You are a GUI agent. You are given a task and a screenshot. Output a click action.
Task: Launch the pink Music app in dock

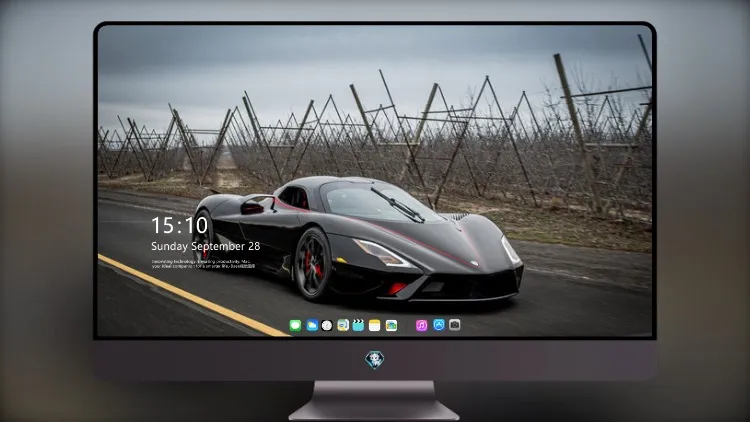pos(421,326)
